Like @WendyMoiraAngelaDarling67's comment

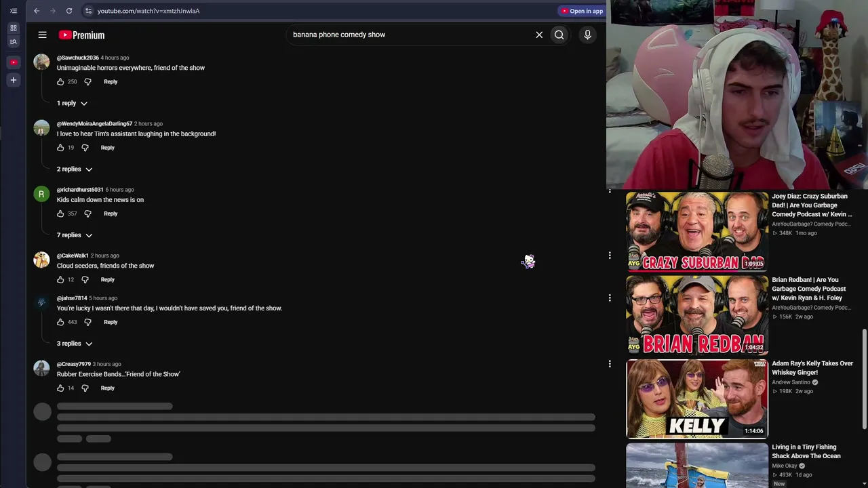tap(60, 148)
